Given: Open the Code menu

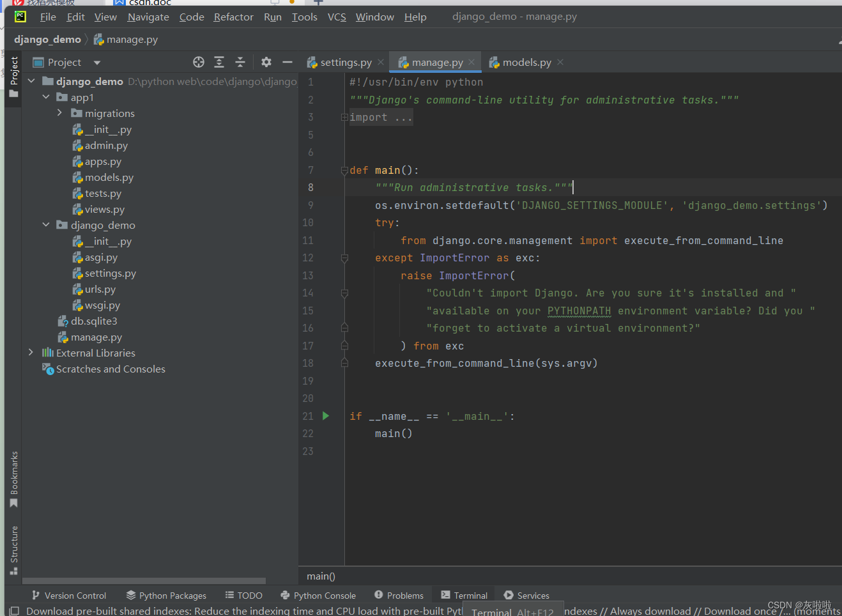Looking at the screenshot, I should tap(192, 17).
